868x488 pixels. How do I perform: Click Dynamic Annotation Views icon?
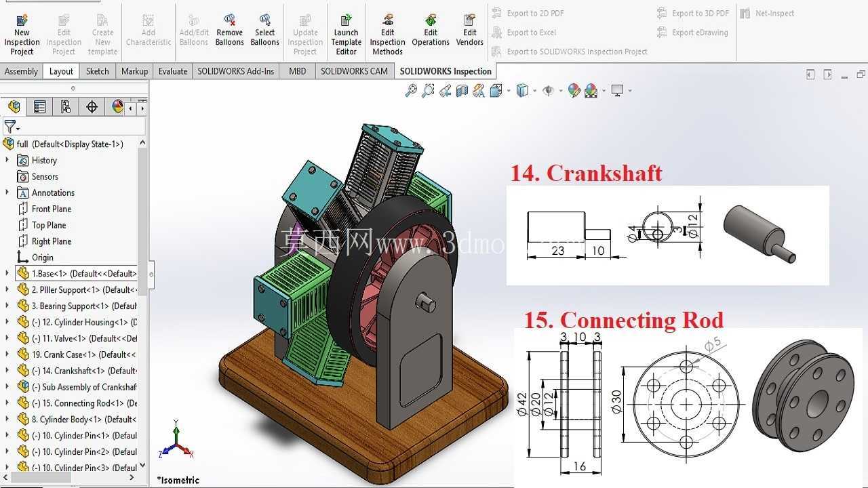[x=479, y=90]
